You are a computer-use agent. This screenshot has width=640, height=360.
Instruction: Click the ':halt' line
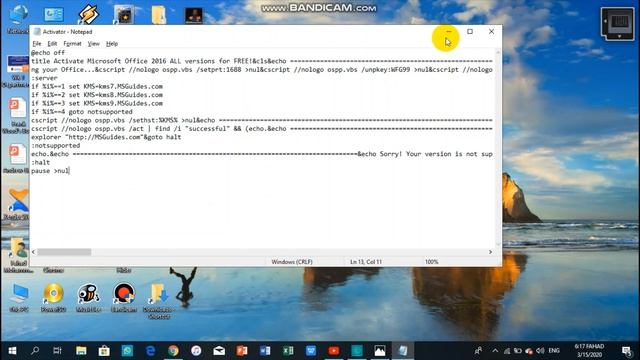41,162
